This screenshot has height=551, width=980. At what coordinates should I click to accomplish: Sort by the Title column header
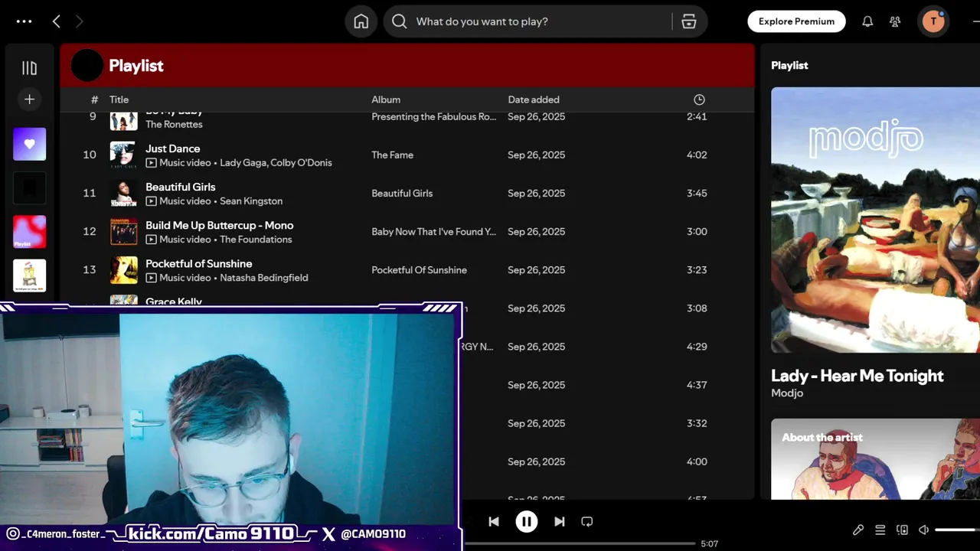[x=119, y=99]
